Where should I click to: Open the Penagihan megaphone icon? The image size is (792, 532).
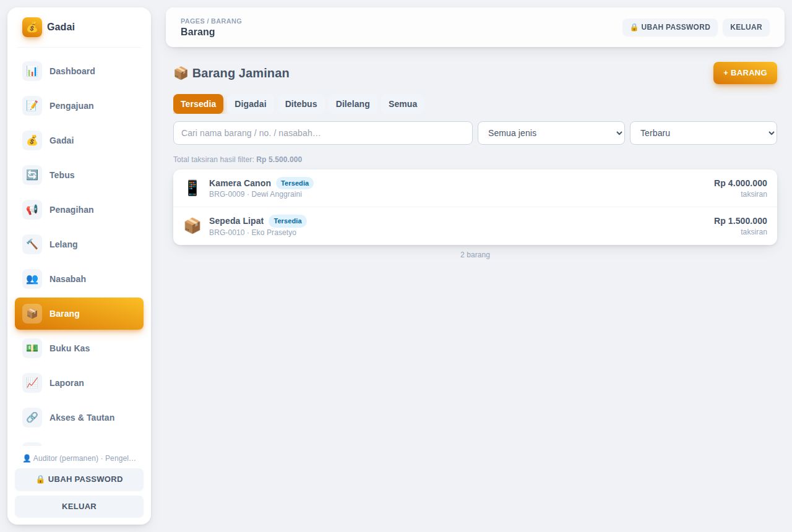32,210
